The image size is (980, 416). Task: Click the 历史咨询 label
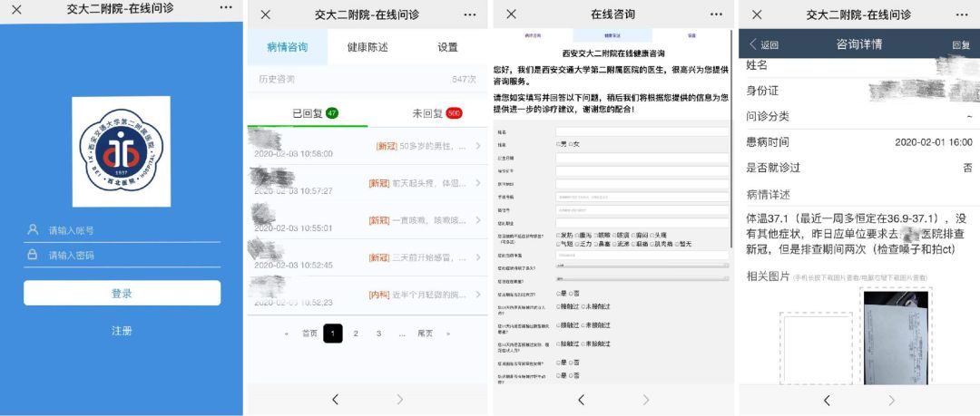pos(277,80)
